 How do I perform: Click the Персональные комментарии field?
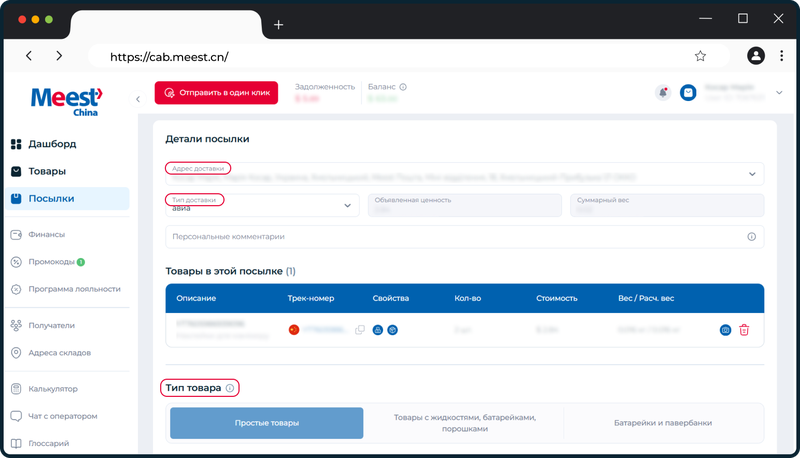pyautogui.click(x=464, y=237)
